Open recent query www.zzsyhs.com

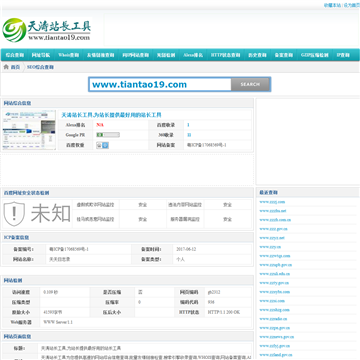275,292
